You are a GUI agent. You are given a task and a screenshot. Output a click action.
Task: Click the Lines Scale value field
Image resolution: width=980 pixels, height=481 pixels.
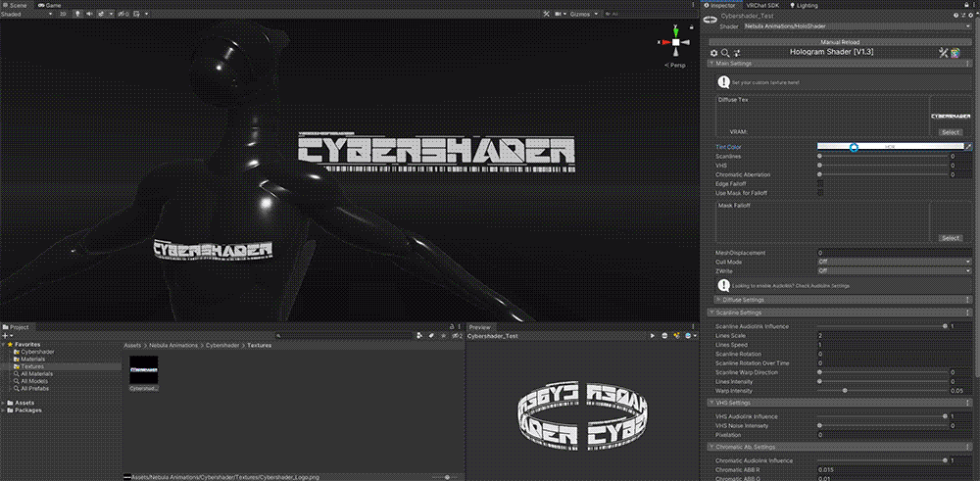pyautogui.click(x=895, y=335)
